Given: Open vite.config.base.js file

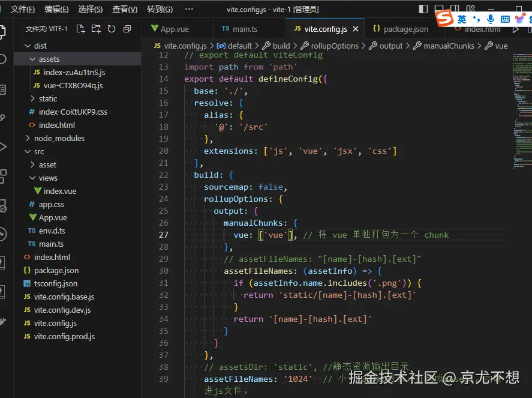Looking at the screenshot, I should 77,297.
